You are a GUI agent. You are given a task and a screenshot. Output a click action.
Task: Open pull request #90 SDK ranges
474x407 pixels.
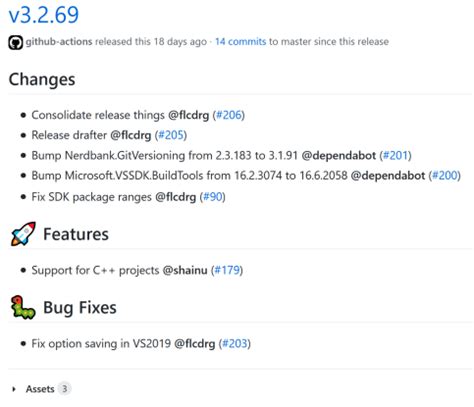click(x=212, y=197)
